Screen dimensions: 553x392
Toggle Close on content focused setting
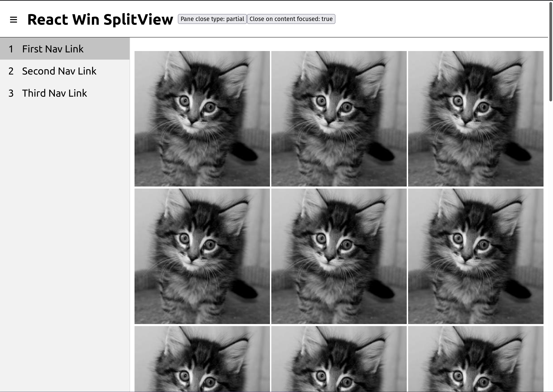click(291, 19)
